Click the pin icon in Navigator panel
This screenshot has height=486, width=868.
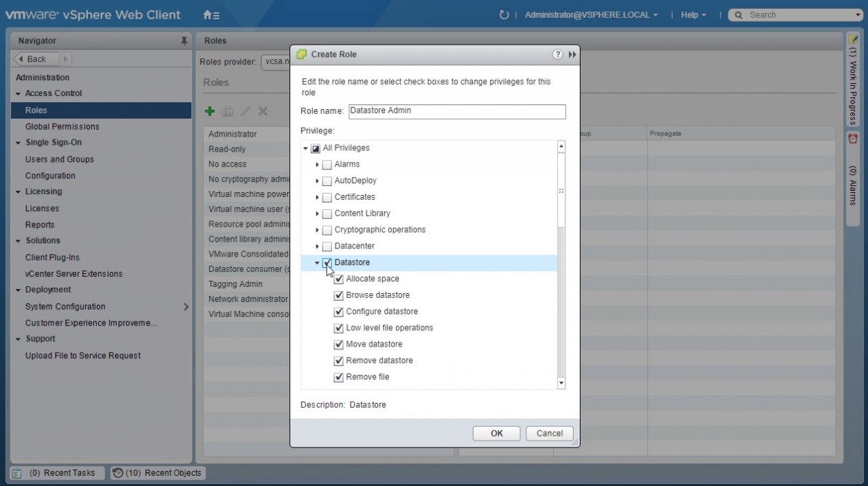[x=184, y=41]
